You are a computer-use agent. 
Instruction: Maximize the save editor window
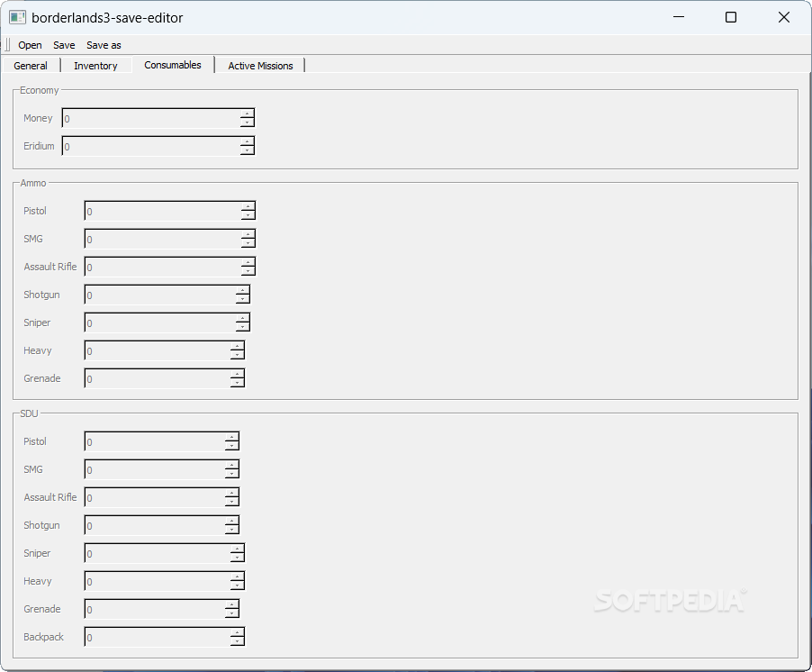tap(731, 18)
